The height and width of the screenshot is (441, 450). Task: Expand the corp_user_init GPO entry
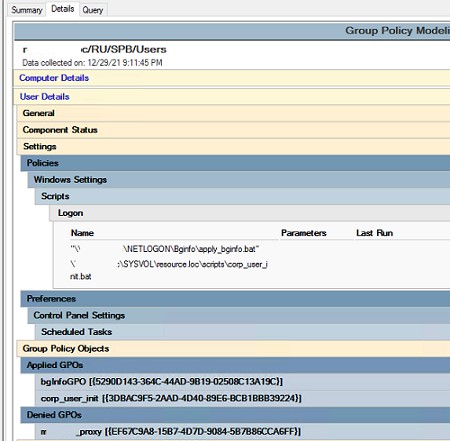point(171,398)
